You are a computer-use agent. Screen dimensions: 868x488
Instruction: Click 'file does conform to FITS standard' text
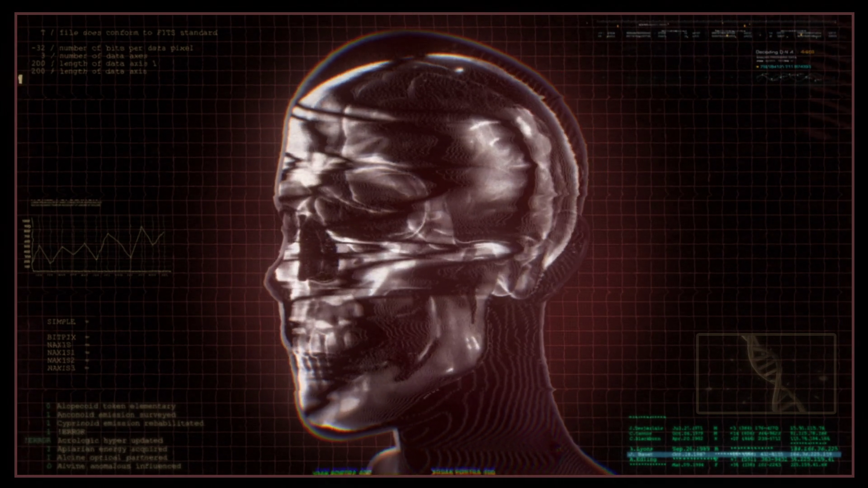[x=138, y=33]
